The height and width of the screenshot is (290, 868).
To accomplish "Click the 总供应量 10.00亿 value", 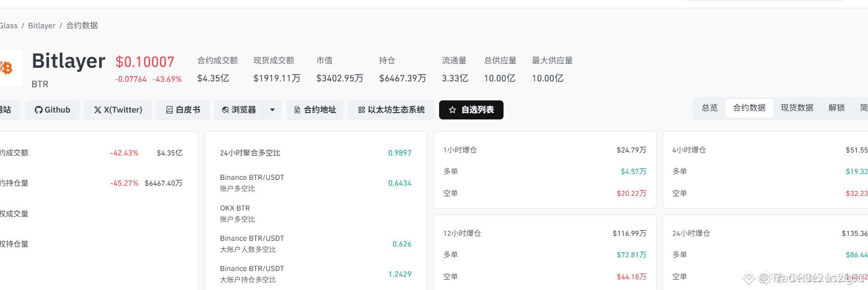I will 500,78.
